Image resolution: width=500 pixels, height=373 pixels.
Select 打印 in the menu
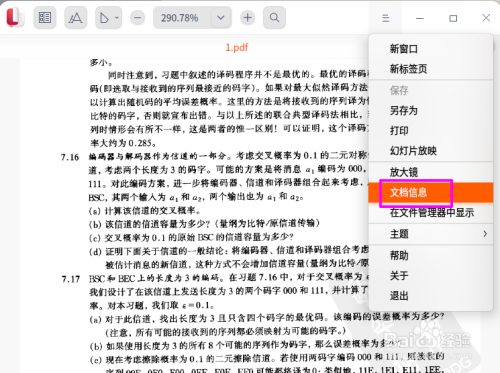click(431, 130)
